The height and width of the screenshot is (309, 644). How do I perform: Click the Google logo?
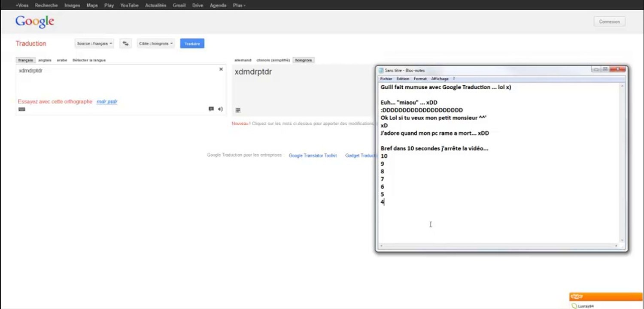coord(35,21)
